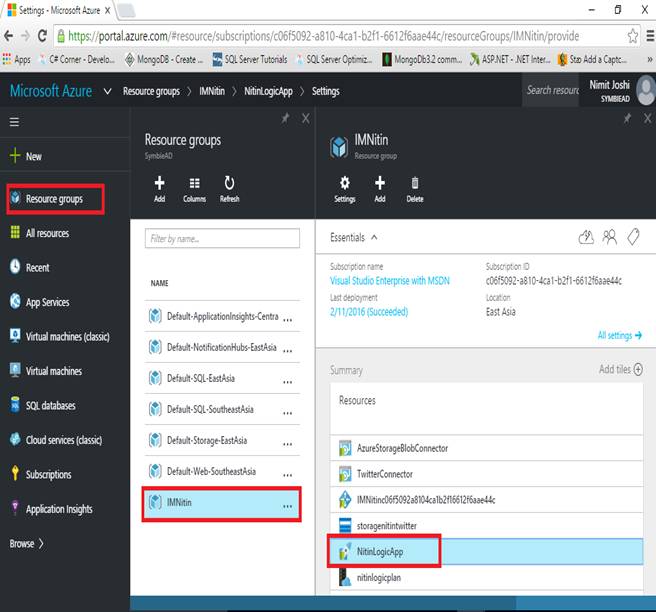Pin the Resource groups blade

click(x=285, y=118)
